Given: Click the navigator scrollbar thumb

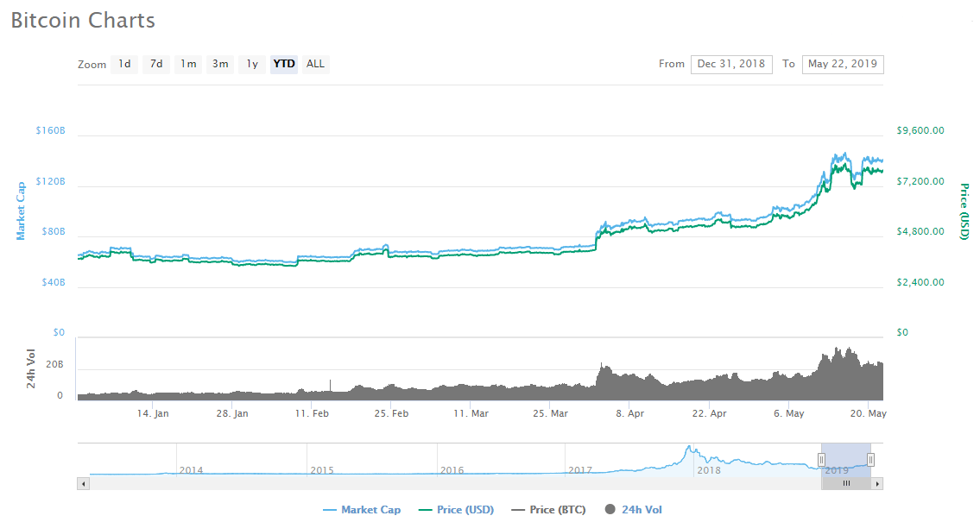Looking at the screenshot, I should tap(846, 484).
